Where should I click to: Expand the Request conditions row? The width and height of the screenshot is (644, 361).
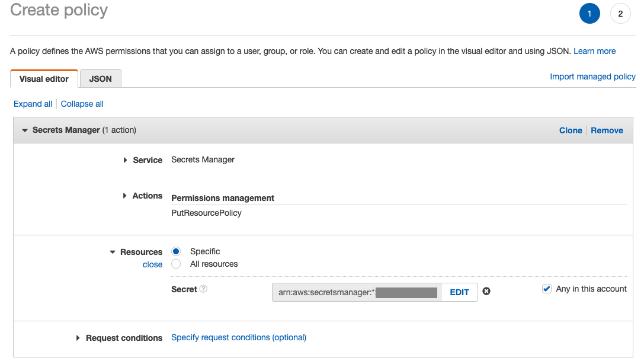point(78,338)
